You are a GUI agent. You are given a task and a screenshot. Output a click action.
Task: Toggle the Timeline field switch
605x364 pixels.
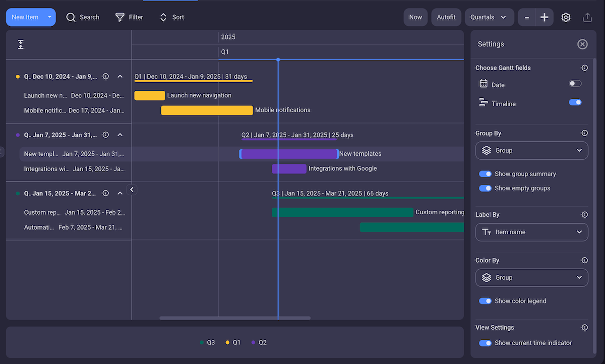[575, 102]
